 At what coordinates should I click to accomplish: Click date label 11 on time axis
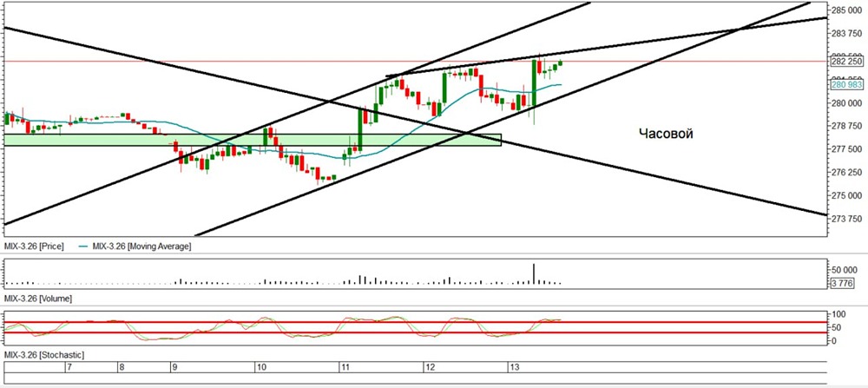[344, 367]
